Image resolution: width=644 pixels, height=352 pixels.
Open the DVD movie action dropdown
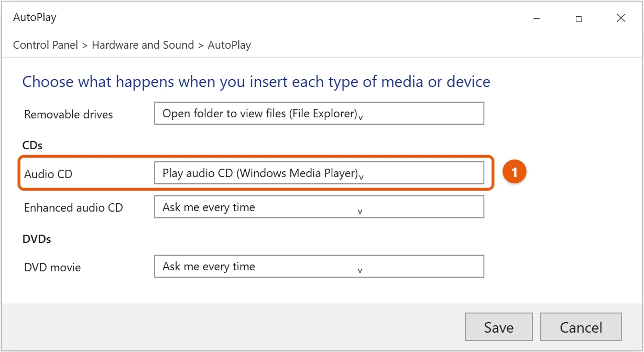pos(319,266)
